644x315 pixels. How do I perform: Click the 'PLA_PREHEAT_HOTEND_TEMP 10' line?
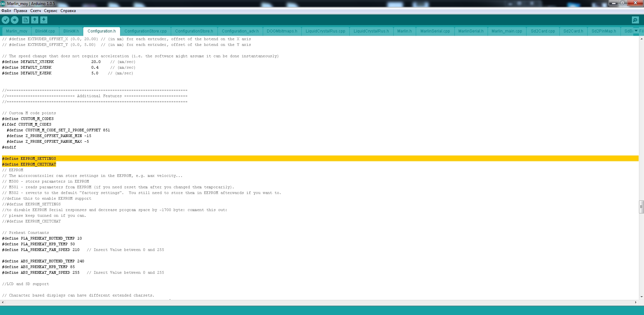(x=42, y=238)
